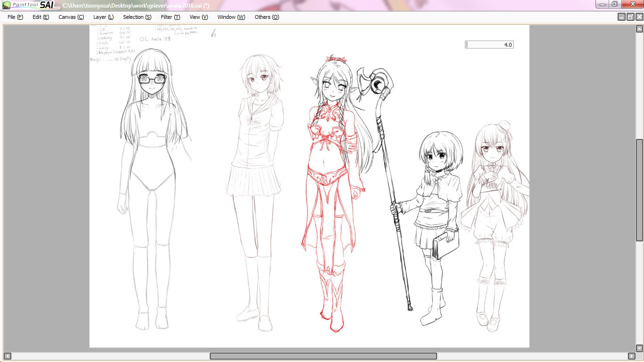
Task: Click the scroll down arrow button
Action: coord(640,349)
